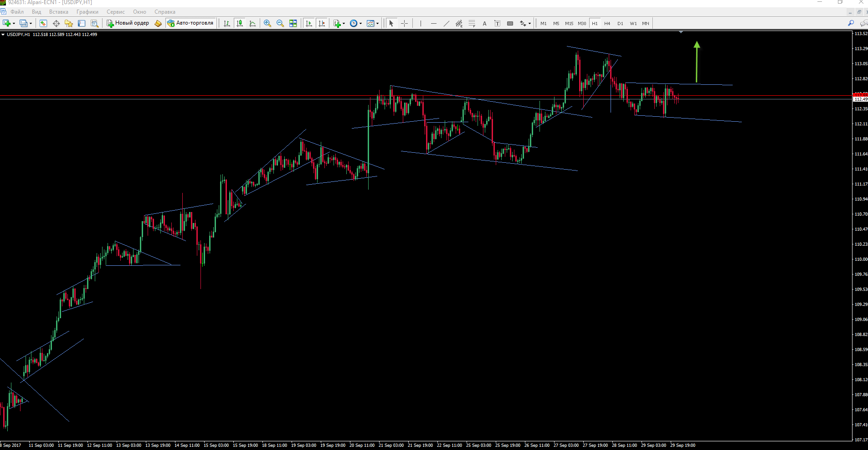Open the Strategy Tester icon
868x450 pixels.
tap(94, 23)
